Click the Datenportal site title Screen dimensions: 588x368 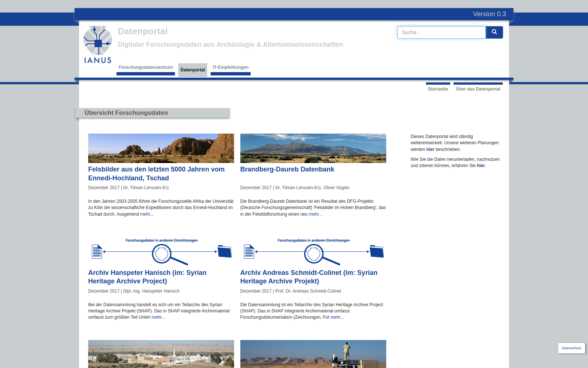point(143,31)
